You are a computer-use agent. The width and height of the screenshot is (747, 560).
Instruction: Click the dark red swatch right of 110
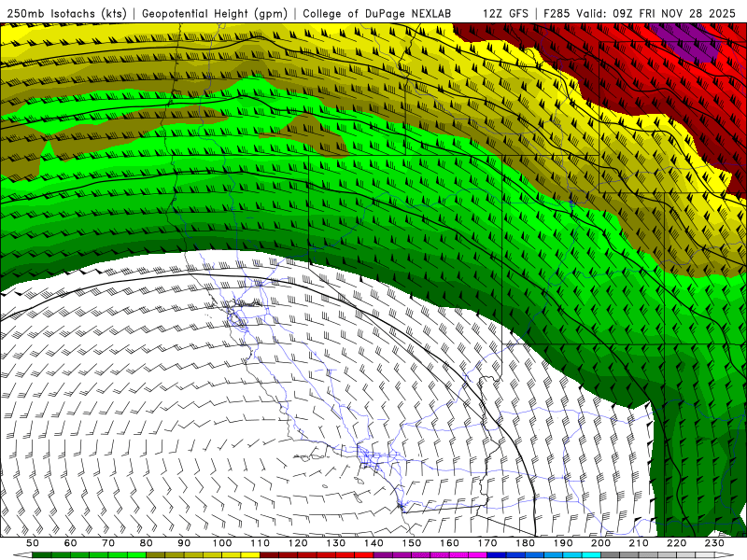tap(269, 554)
